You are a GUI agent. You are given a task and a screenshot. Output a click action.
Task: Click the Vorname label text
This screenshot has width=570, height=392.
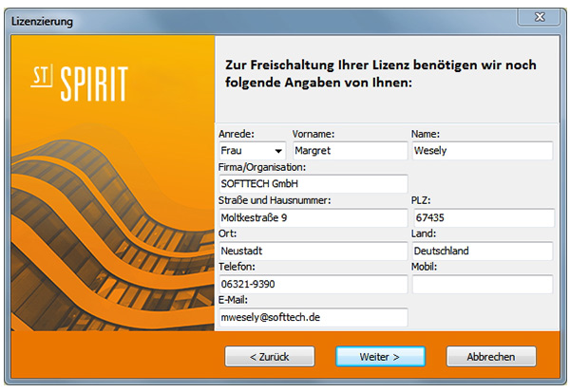(x=313, y=134)
